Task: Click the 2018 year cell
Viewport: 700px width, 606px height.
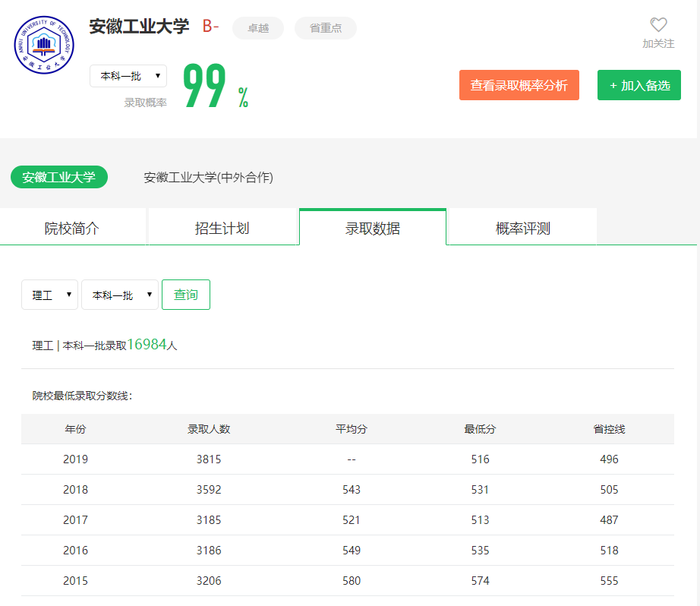Action: (75, 490)
